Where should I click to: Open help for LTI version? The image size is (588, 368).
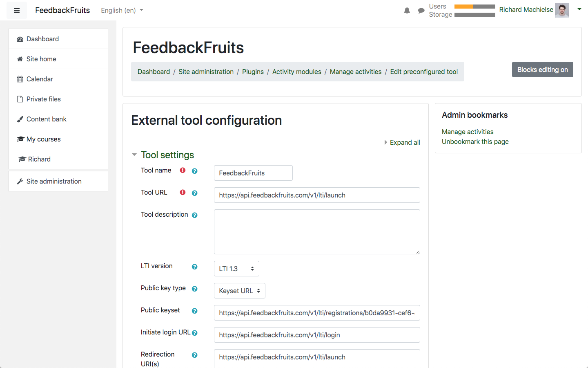tap(195, 267)
